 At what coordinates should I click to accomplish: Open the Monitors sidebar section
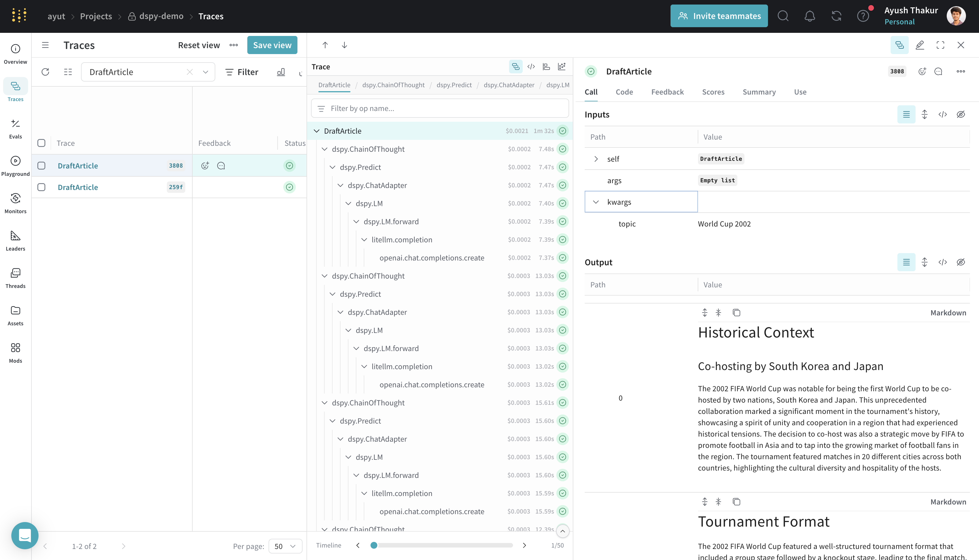point(15,203)
